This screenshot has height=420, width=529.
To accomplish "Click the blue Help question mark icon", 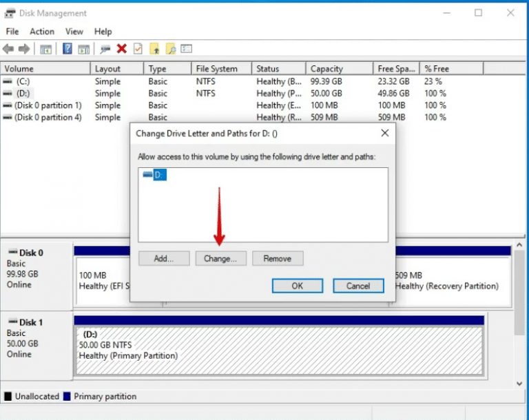I will (x=68, y=49).
